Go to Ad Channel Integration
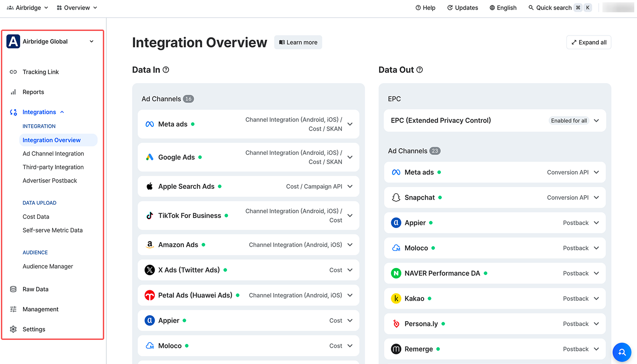637x364 pixels. tap(53, 154)
